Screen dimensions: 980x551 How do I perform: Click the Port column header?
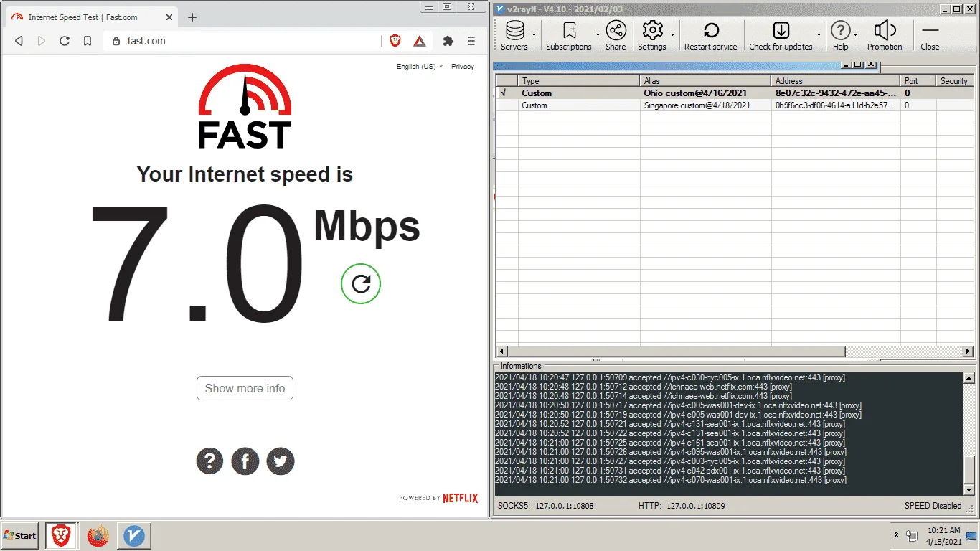pyautogui.click(x=918, y=81)
